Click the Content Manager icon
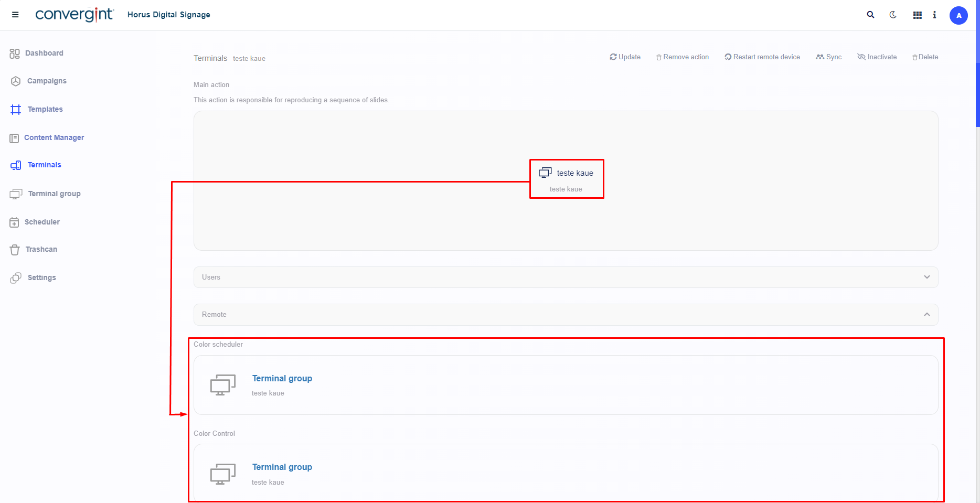 14,138
